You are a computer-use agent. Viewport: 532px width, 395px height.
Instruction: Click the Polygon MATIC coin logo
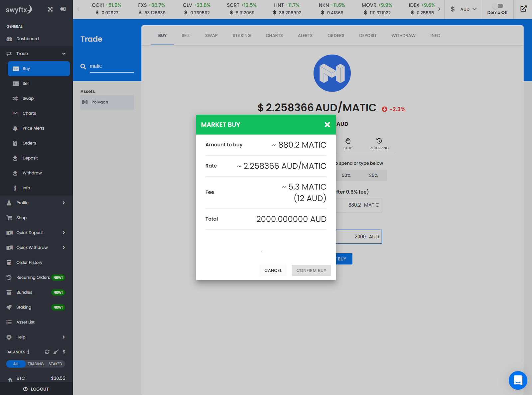coord(332,73)
